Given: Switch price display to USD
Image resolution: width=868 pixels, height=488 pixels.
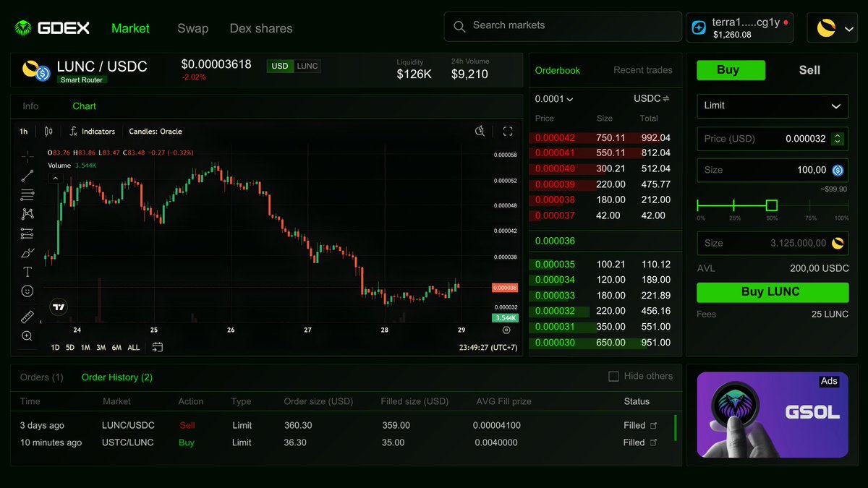Looking at the screenshot, I should [280, 66].
